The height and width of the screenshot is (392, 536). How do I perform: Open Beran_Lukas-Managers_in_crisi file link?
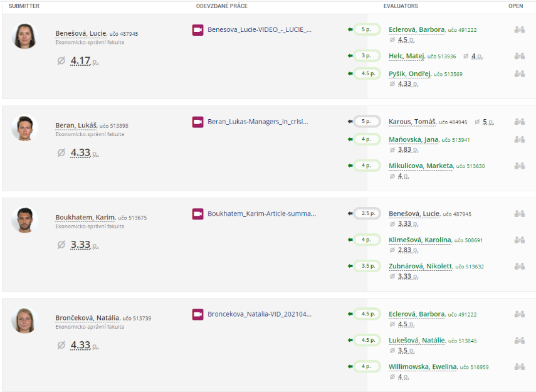click(258, 122)
